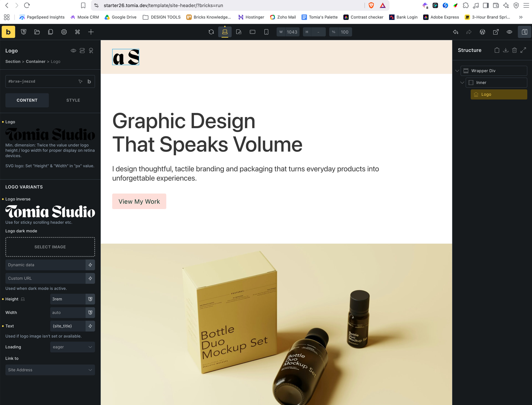Select the CONTENT tab

pyautogui.click(x=27, y=100)
